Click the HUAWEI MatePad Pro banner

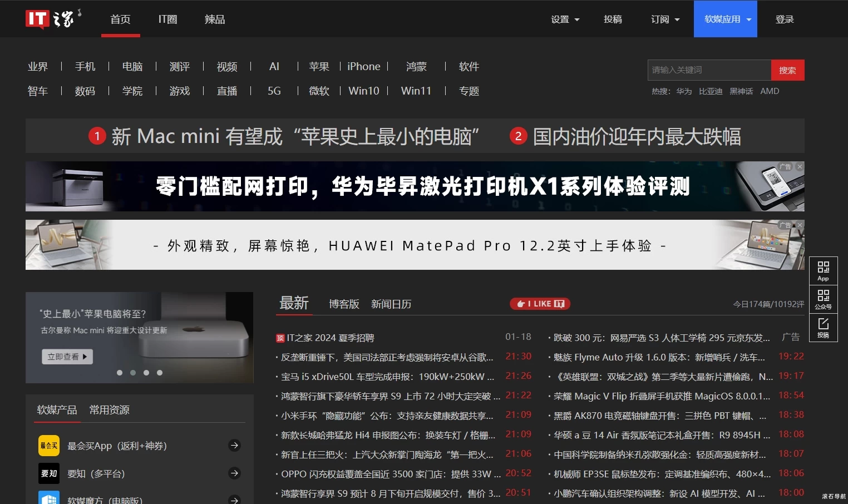415,245
